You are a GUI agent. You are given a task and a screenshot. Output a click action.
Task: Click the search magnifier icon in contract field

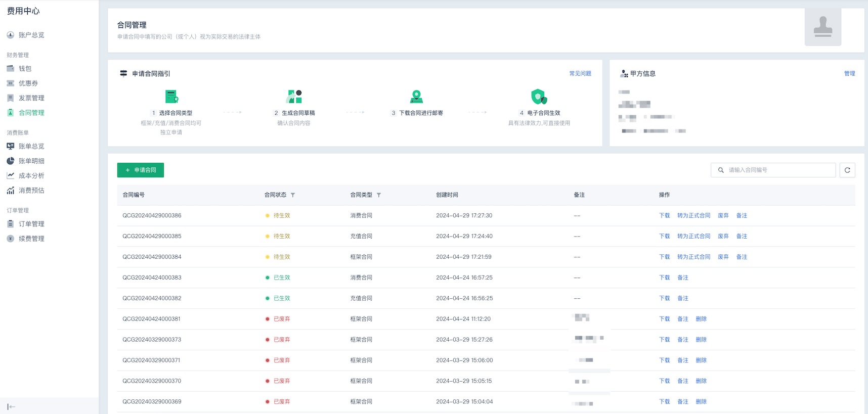tap(721, 170)
